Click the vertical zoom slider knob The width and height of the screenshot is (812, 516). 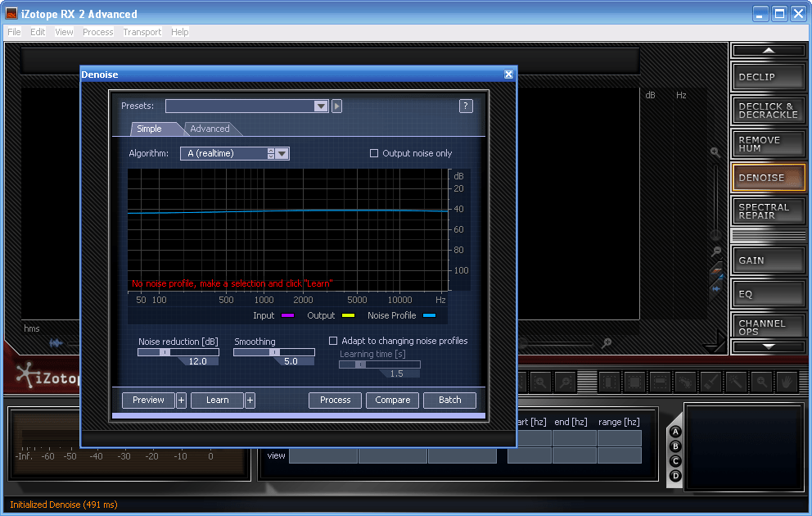pos(715,235)
